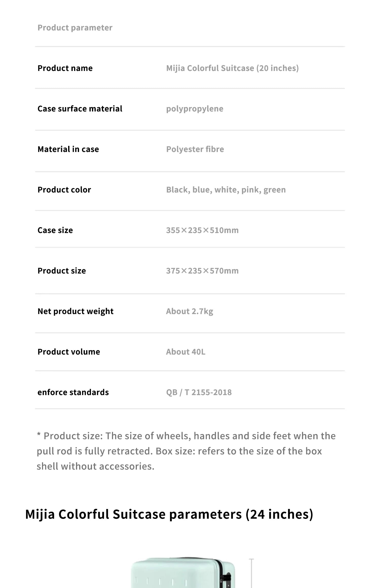The image size is (380, 588).
Task: Click the Polyester fibre value
Action: (195, 149)
